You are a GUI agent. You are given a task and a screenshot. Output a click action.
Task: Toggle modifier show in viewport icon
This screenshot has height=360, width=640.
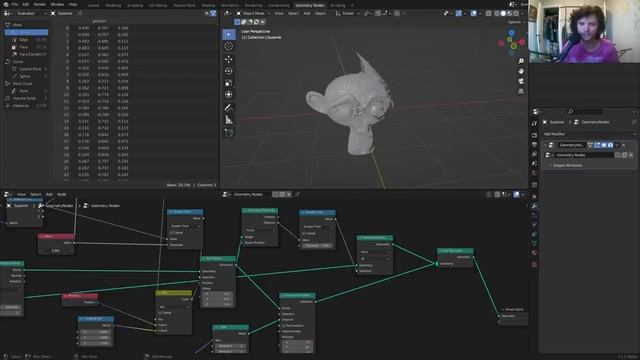603,145
